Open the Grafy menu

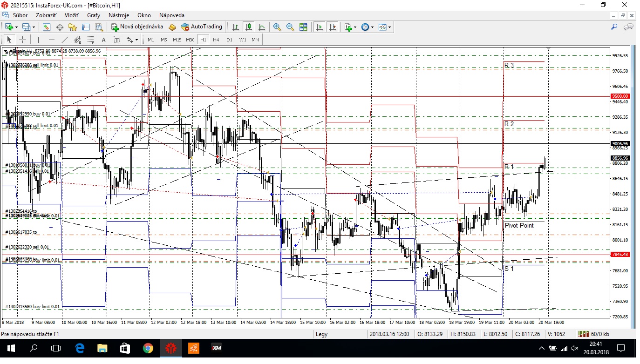pyautogui.click(x=94, y=15)
